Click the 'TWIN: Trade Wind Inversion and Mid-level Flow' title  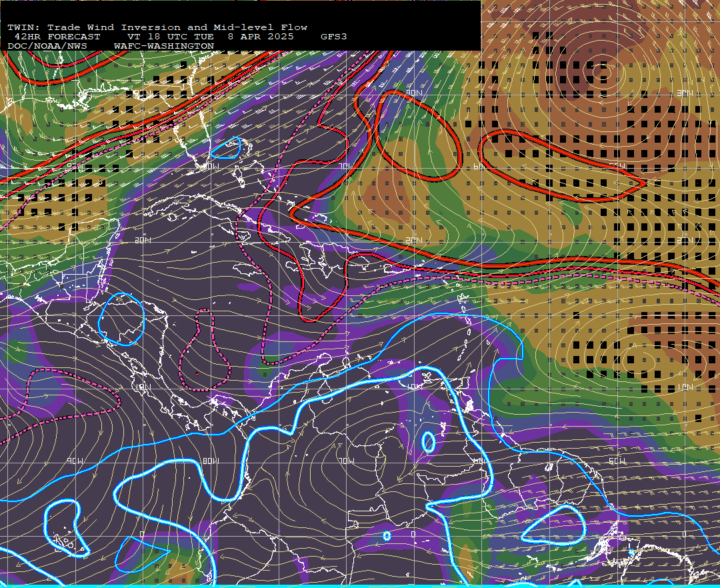(157, 27)
